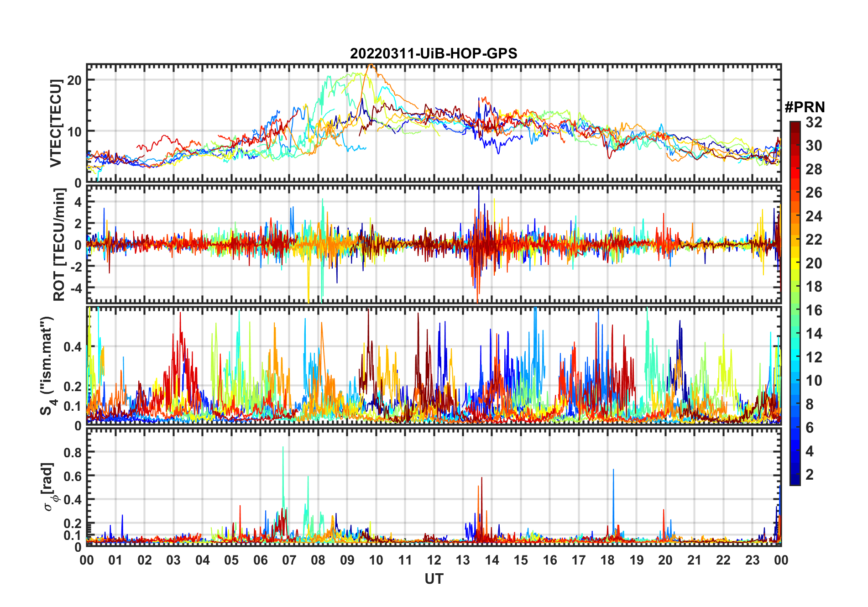This screenshot has width=868, height=607.
Task: Click colorbar tick label 4
Action: coord(810,451)
